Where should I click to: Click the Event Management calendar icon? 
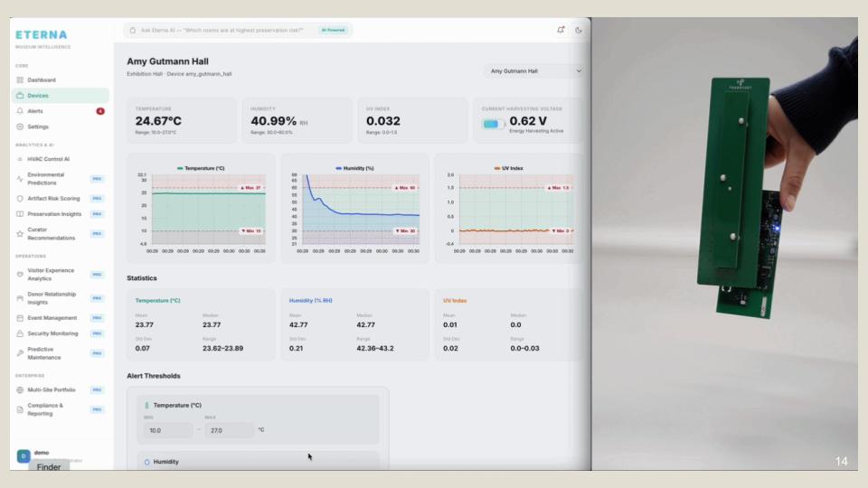tap(20, 318)
